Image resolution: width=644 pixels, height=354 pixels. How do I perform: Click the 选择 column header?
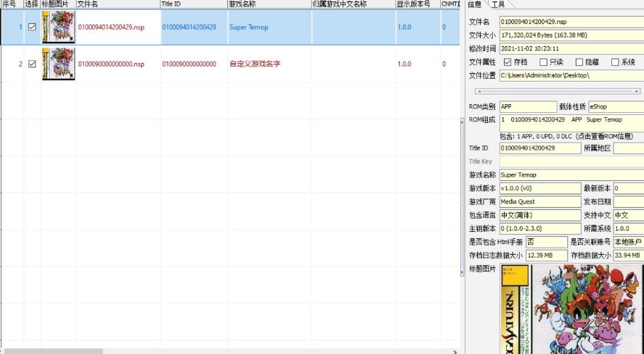[32, 4]
